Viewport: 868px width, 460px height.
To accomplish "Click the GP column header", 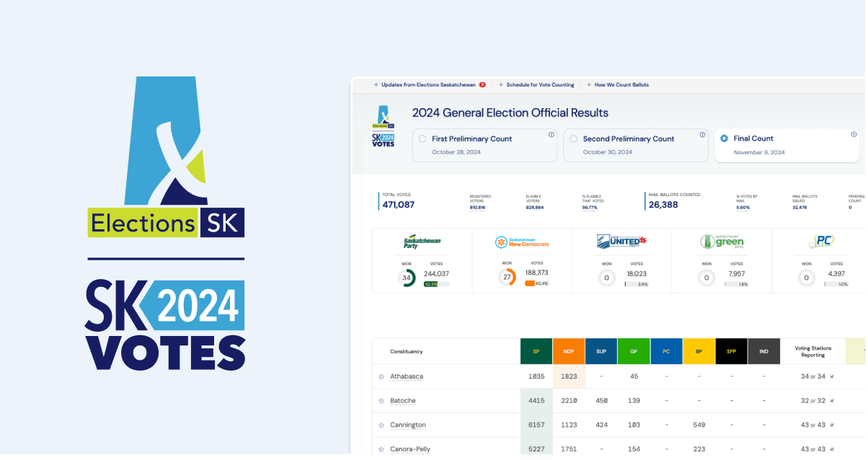I will [634, 351].
